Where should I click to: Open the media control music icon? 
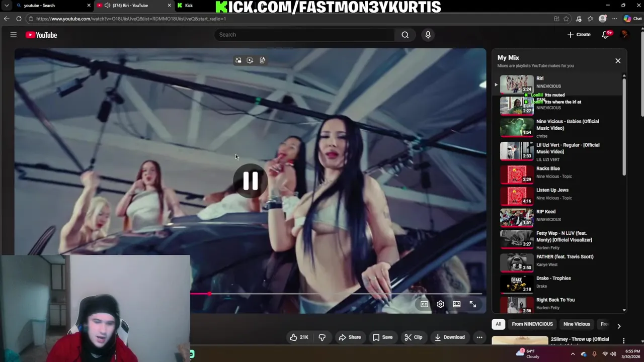click(x=579, y=19)
